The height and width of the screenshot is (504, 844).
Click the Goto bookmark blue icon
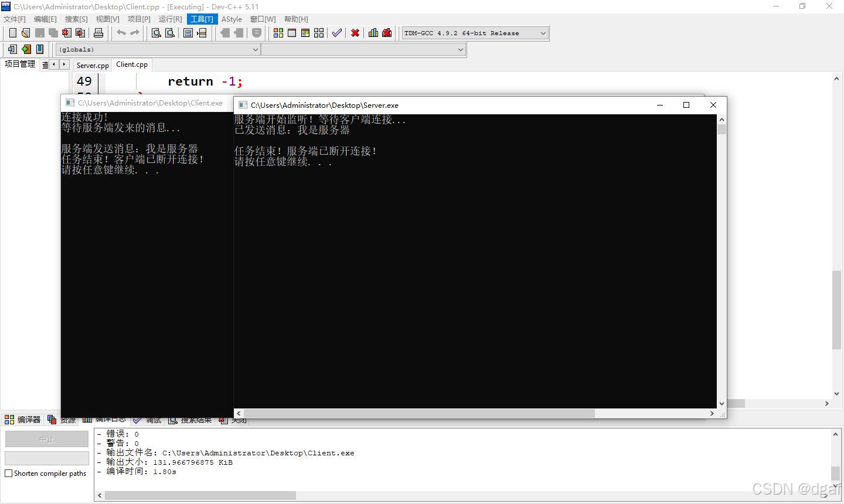(x=40, y=49)
